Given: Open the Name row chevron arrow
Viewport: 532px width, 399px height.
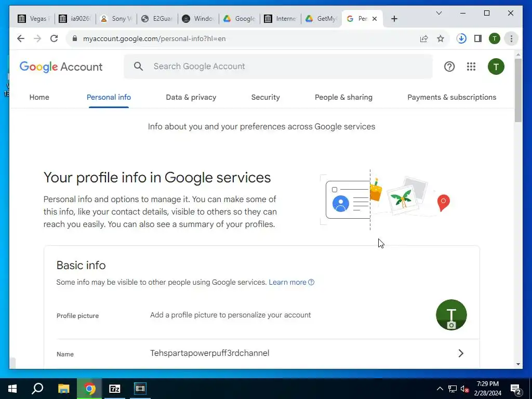Looking at the screenshot, I should click(x=461, y=353).
